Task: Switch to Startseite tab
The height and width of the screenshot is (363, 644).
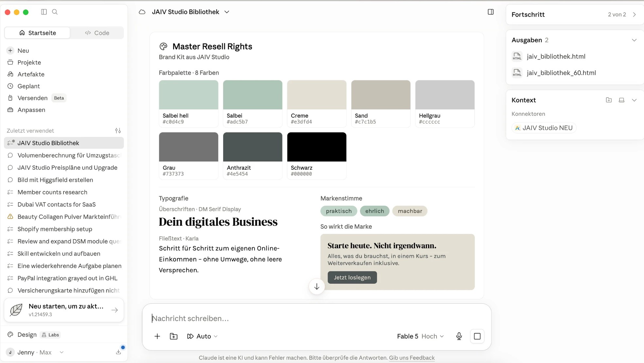Action: (37, 33)
